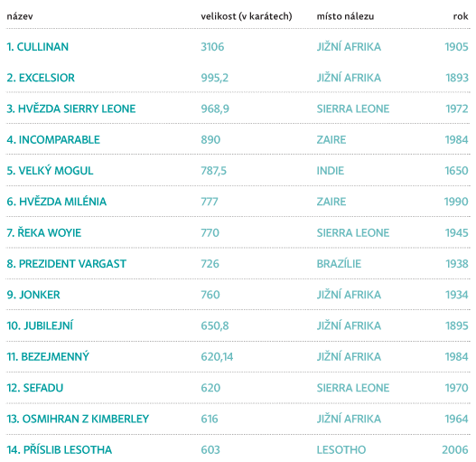Select '5. VELKÝ MOGUL' in the list
476x462 pixels.
(x=50, y=171)
